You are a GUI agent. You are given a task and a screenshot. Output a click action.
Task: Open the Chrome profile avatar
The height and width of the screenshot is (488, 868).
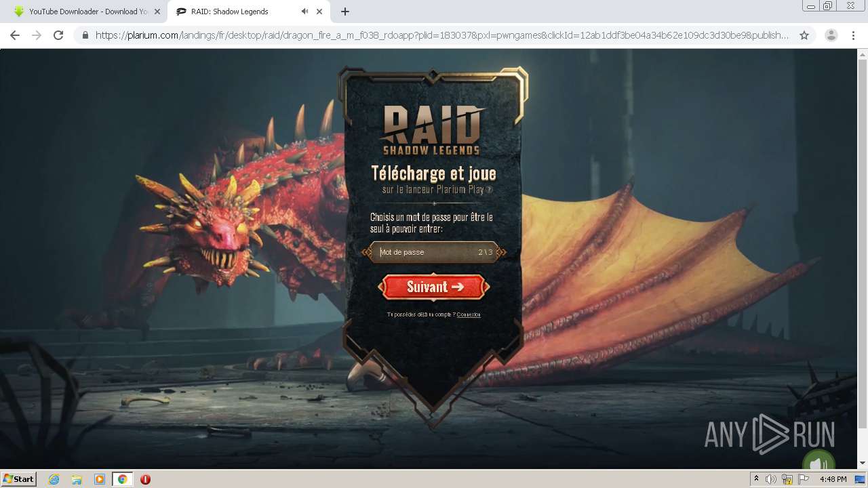point(831,35)
